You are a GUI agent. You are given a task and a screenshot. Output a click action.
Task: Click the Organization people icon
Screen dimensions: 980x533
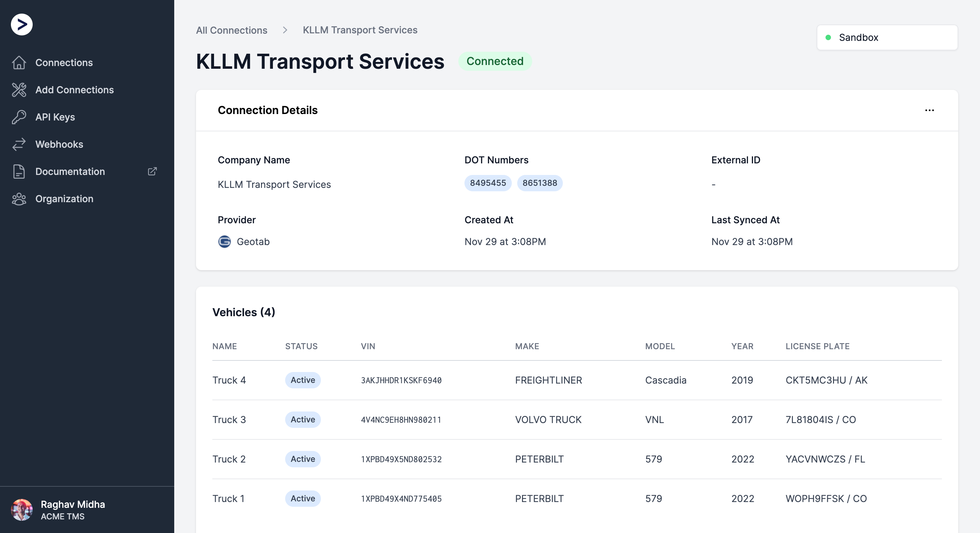tap(19, 199)
